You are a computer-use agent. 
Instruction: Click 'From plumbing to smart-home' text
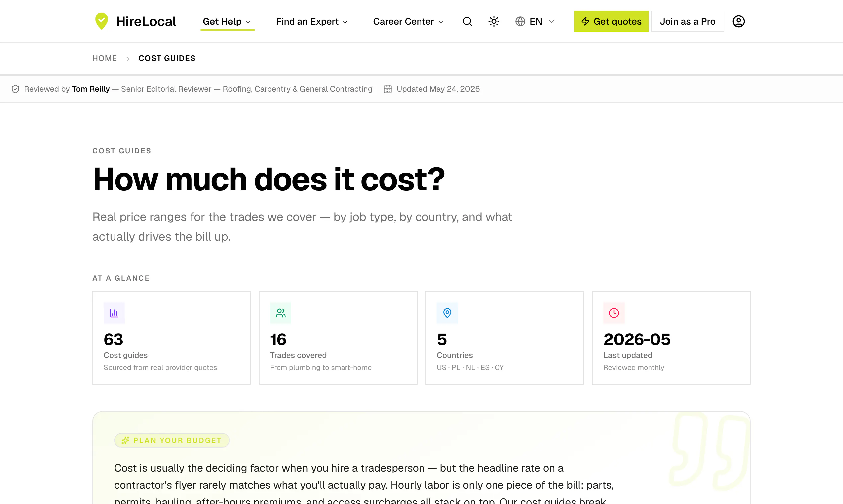coord(321,367)
